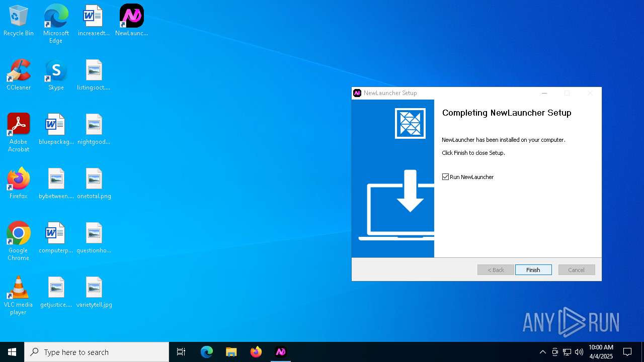Minimize the NewLauncher Setup window
Screen dimensions: 644x362
pos(544,93)
